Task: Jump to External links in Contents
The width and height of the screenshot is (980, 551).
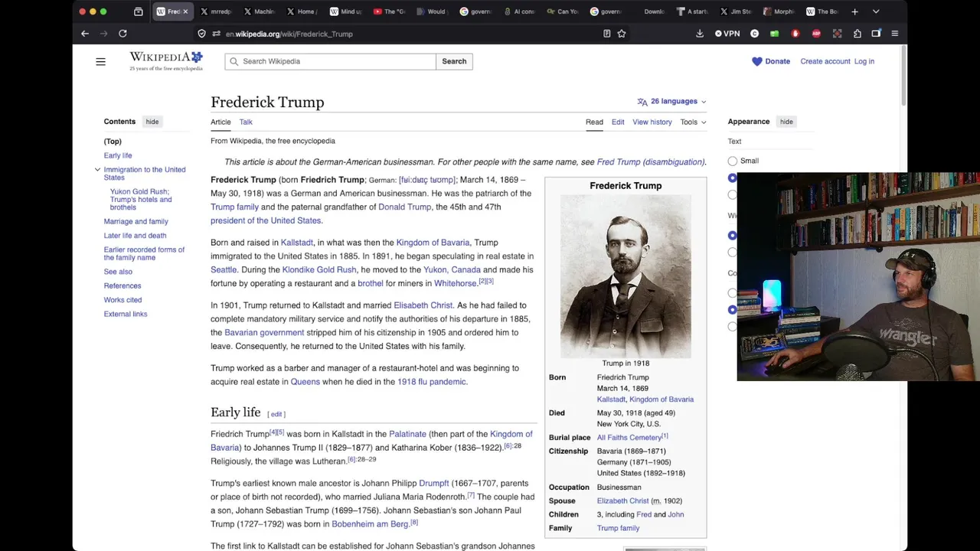Action: point(126,314)
